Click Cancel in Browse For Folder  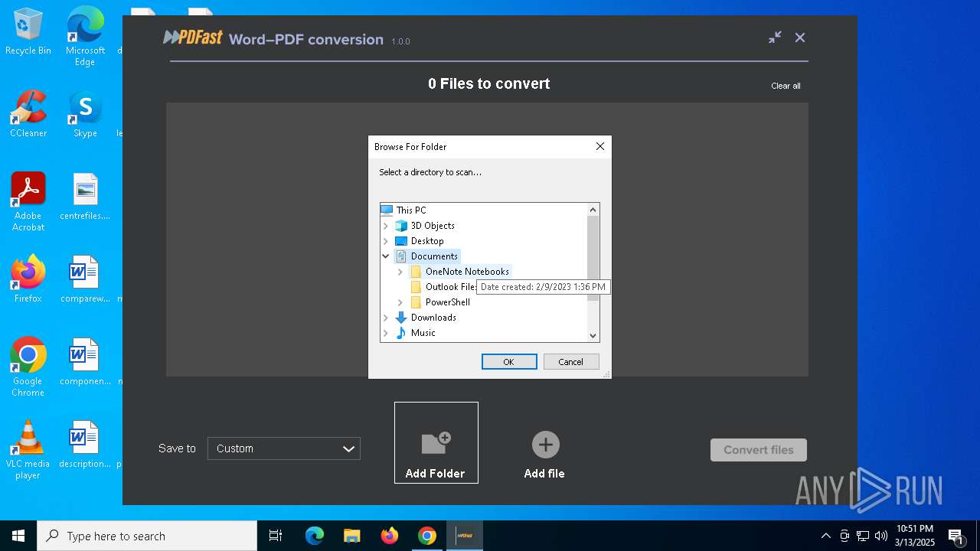pyautogui.click(x=571, y=362)
